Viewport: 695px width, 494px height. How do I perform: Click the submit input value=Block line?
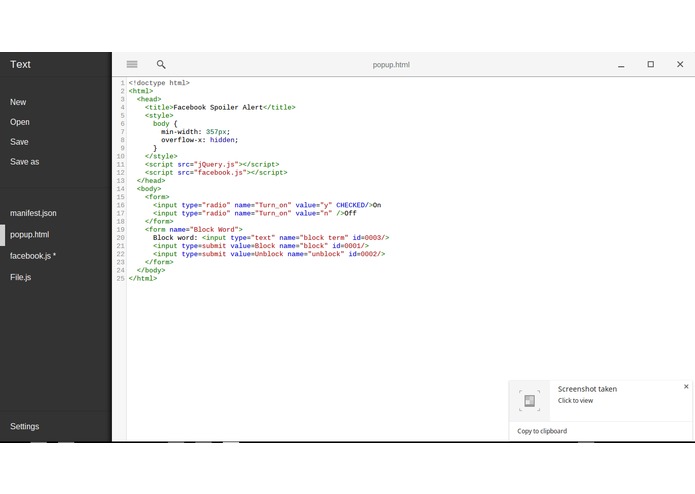tap(261, 246)
